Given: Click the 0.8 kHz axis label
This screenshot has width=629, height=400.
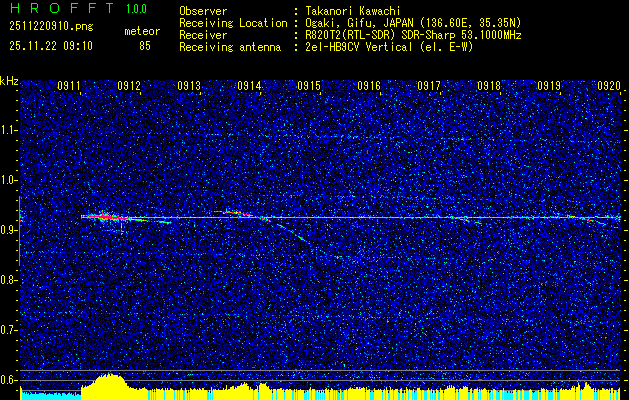Looking at the screenshot, I should [x=8, y=280].
